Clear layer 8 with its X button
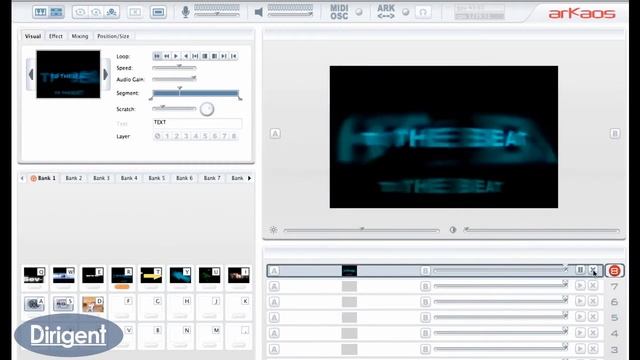Screen dimensions: 640x360 593,270
